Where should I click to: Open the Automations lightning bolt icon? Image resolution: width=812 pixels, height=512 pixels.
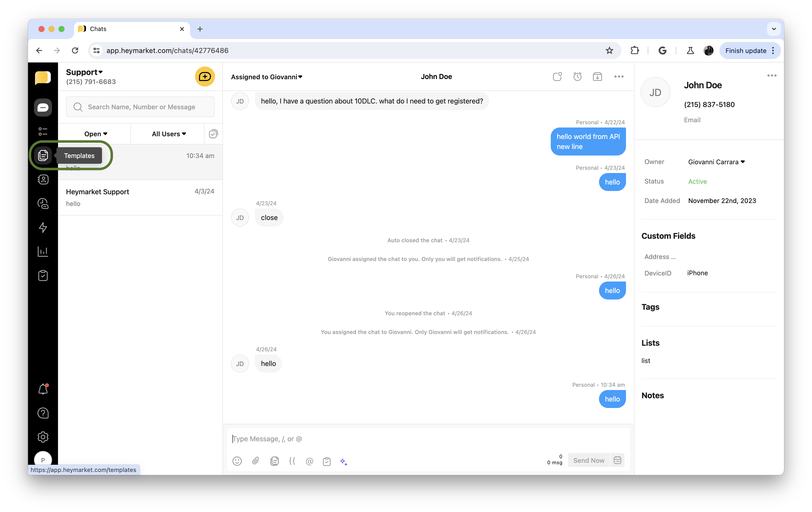point(43,227)
